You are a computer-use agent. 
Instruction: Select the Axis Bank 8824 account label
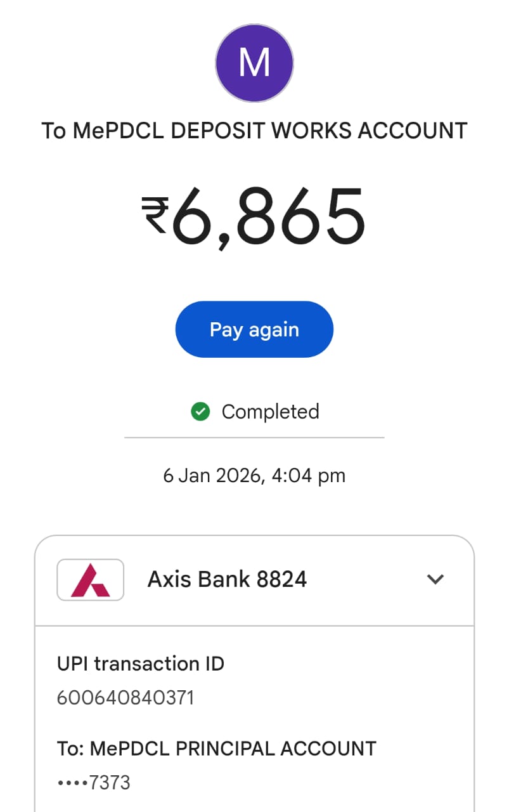[227, 579]
